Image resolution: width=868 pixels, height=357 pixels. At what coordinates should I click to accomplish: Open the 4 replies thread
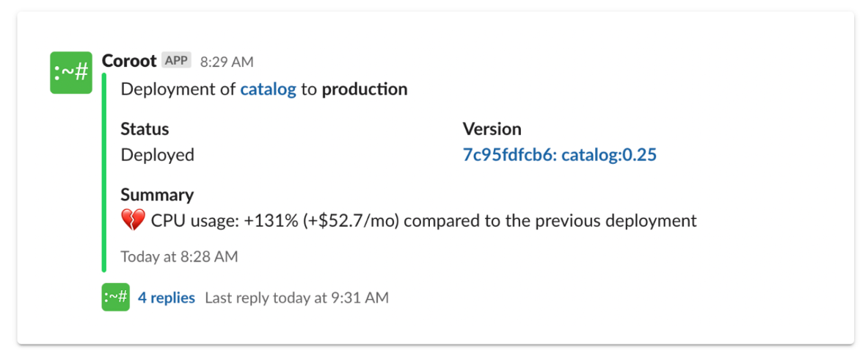pyautogui.click(x=167, y=297)
